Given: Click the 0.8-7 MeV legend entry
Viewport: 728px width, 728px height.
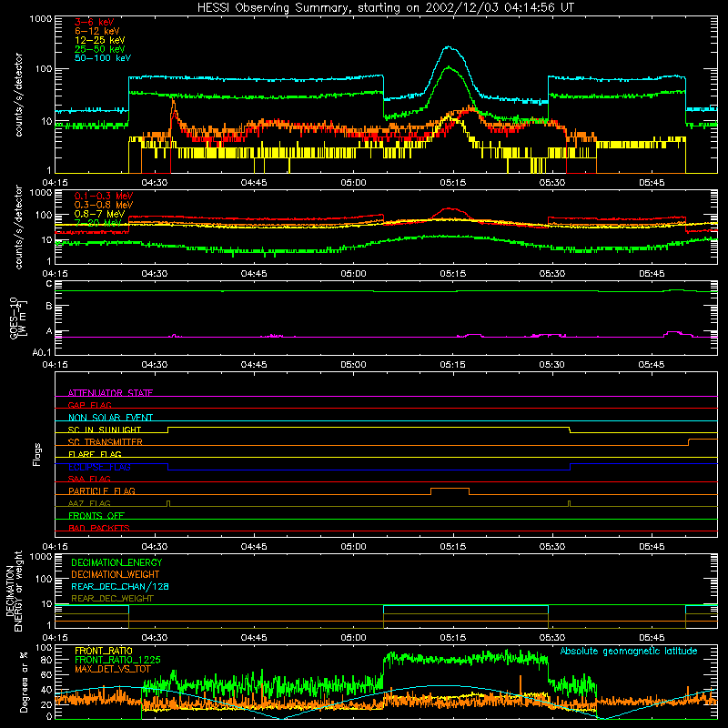Looking at the screenshot, I should [x=99, y=214].
